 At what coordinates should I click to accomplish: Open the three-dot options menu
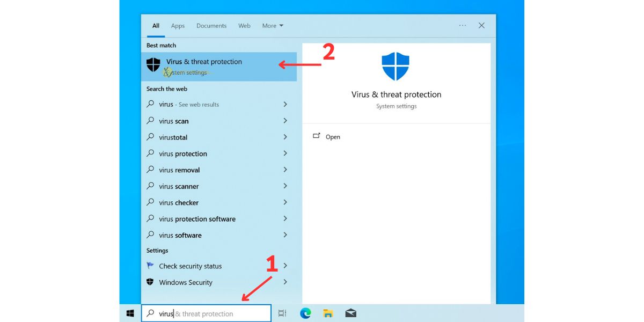tap(463, 25)
